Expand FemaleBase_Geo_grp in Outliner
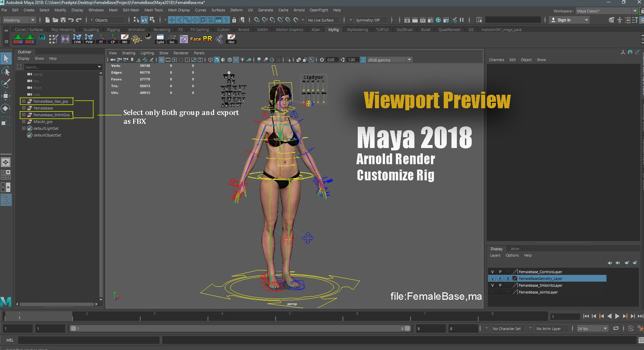The height and width of the screenshot is (350, 644). click(24, 101)
